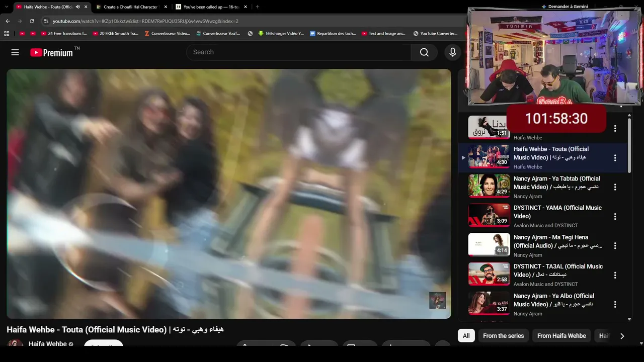644x362 pixels.
Task: Open options for DYSTINCT TA3AL playlist item
Action: (x=615, y=276)
